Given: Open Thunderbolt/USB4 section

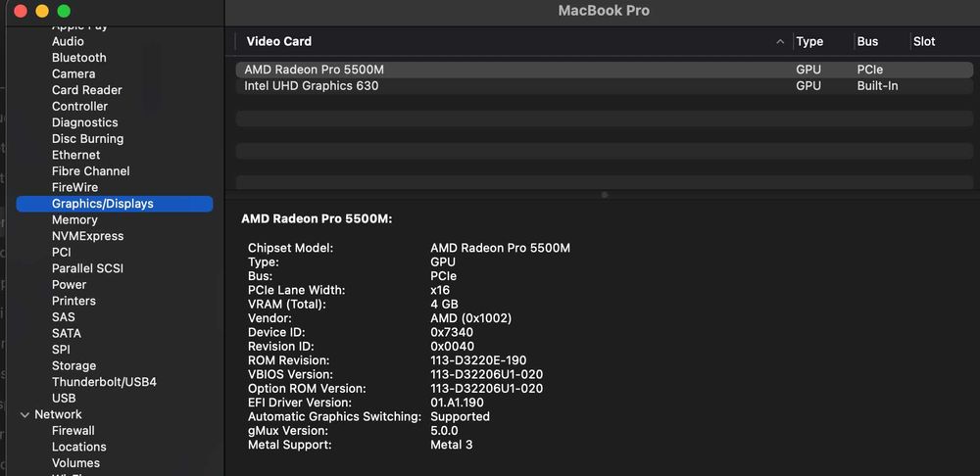Looking at the screenshot, I should point(105,382).
